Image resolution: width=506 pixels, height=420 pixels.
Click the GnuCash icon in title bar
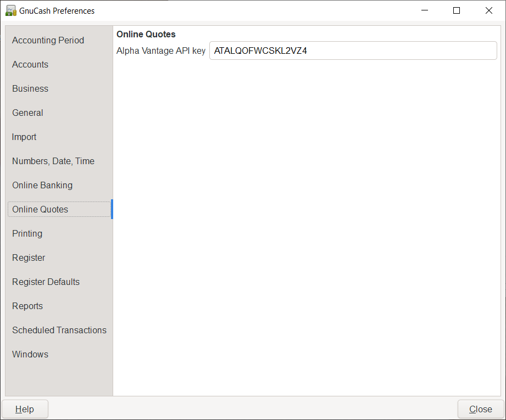pos(10,10)
